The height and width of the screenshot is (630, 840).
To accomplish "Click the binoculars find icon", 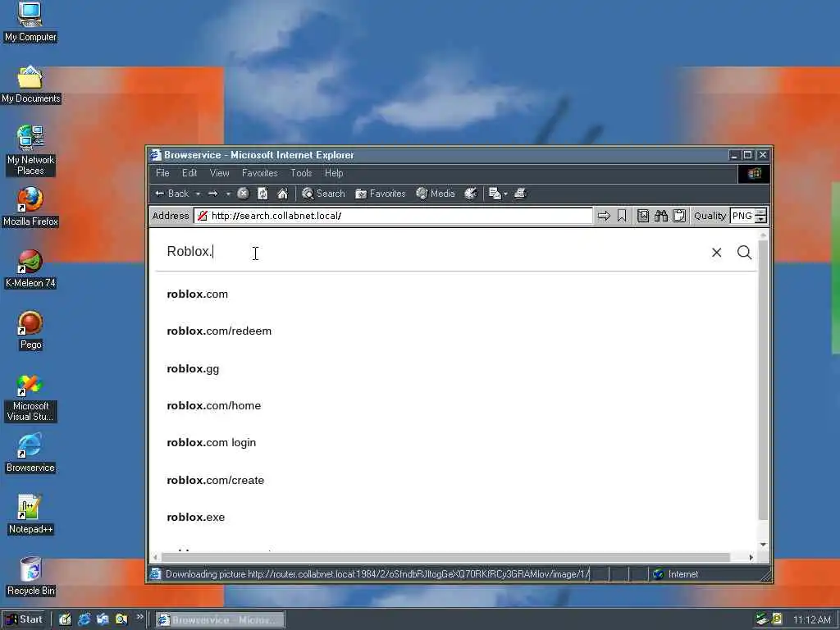I will 661,216.
